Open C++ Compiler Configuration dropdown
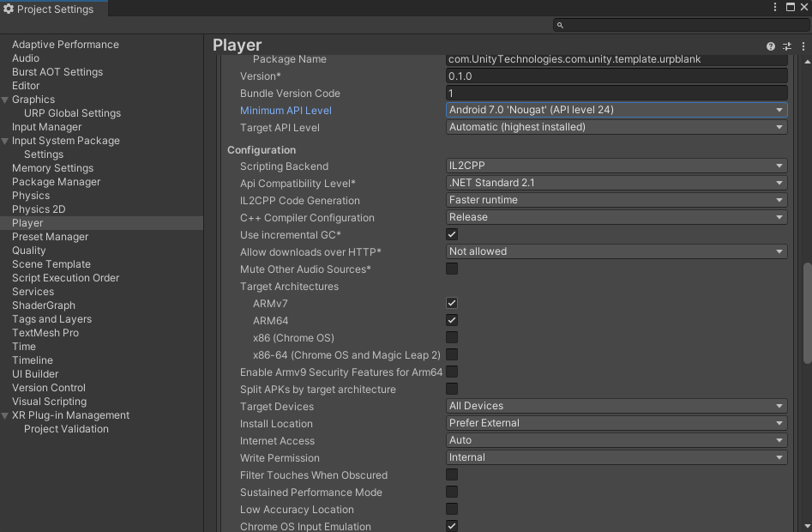Image resolution: width=812 pixels, height=532 pixels. click(617, 217)
